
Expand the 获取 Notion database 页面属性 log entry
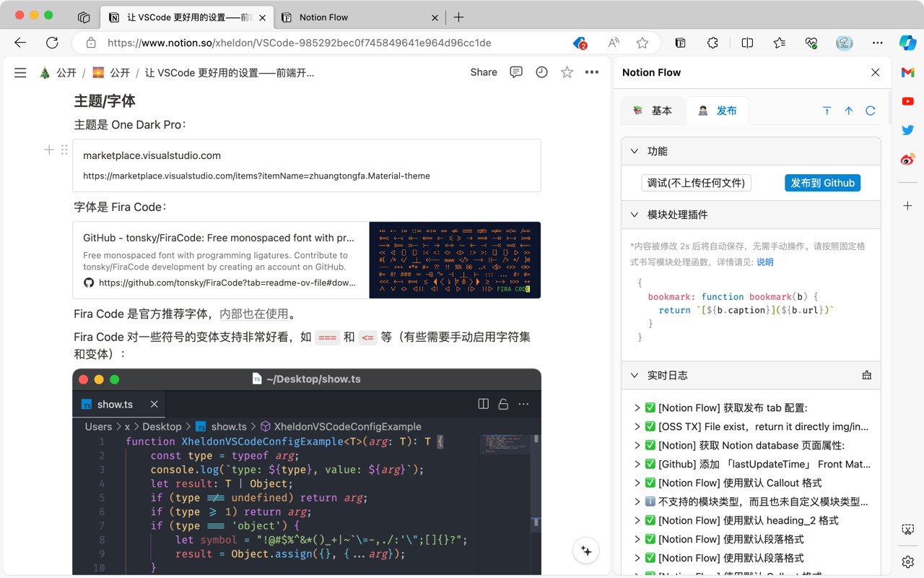click(x=637, y=445)
